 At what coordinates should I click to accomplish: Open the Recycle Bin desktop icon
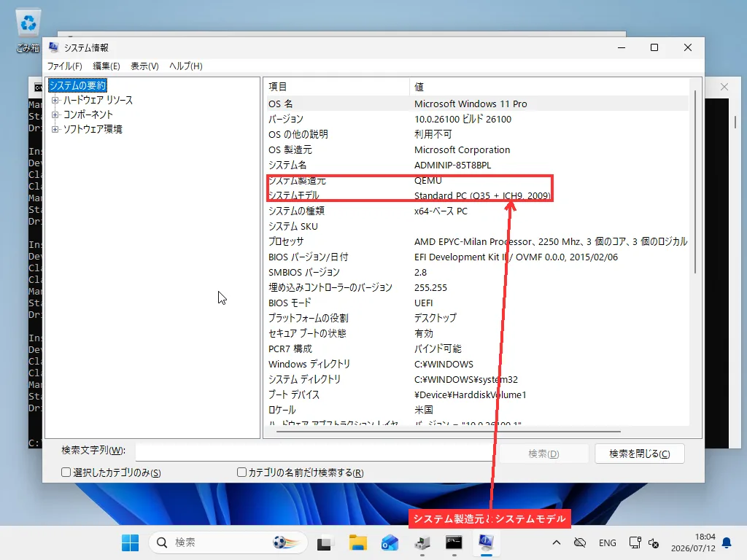point(28,29)
